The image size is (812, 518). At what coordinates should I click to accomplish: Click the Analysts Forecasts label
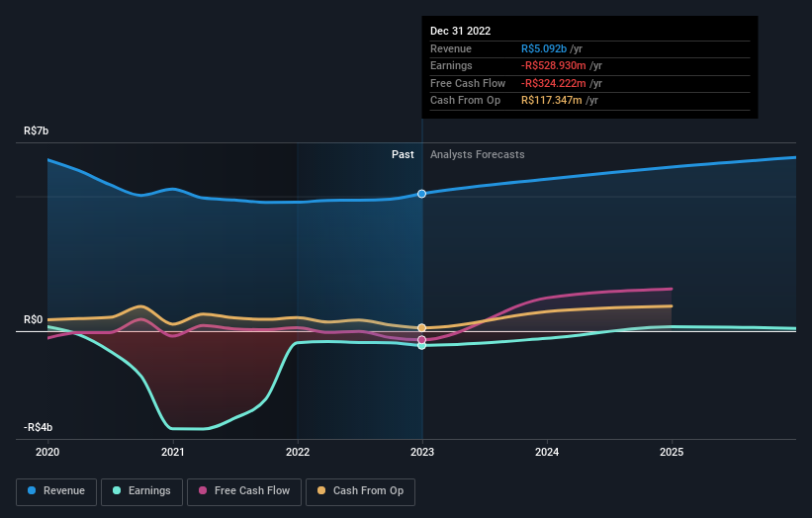[x=478, y=155]
